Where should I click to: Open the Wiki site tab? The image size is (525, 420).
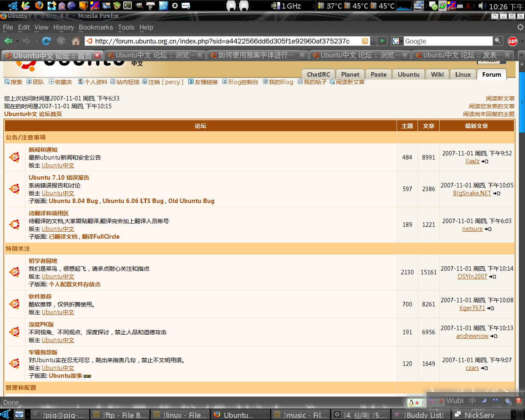click(437, 74)
